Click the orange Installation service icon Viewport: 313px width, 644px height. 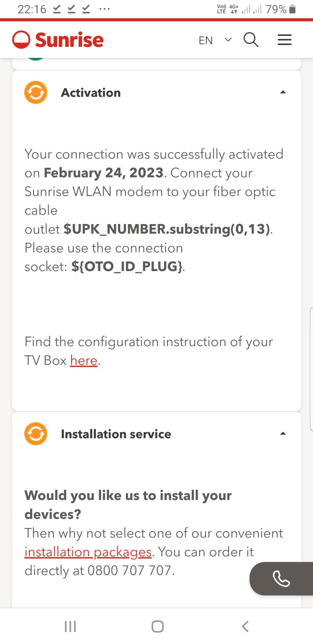click(36, 434)
